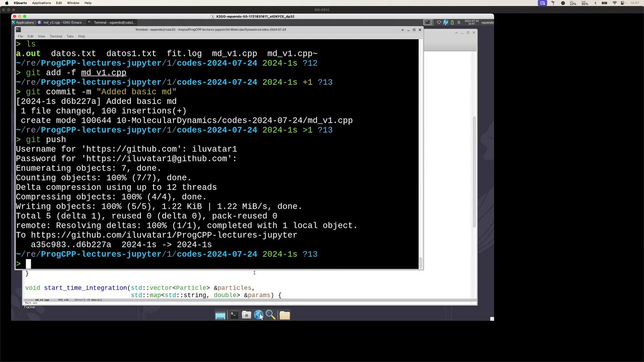The image size is (644, 362).
Task: Click the macOS green zoom button on X2GO window
Action: (x=25, y=17)
